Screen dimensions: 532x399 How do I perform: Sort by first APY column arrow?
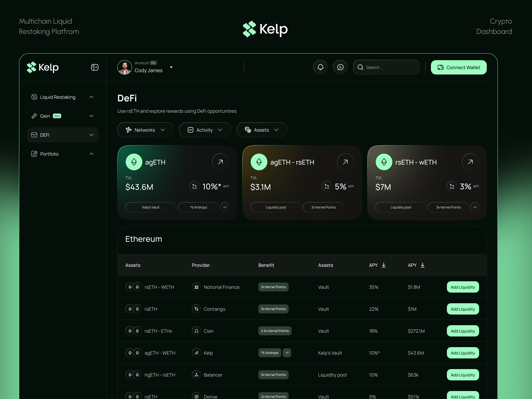[384, 265]
